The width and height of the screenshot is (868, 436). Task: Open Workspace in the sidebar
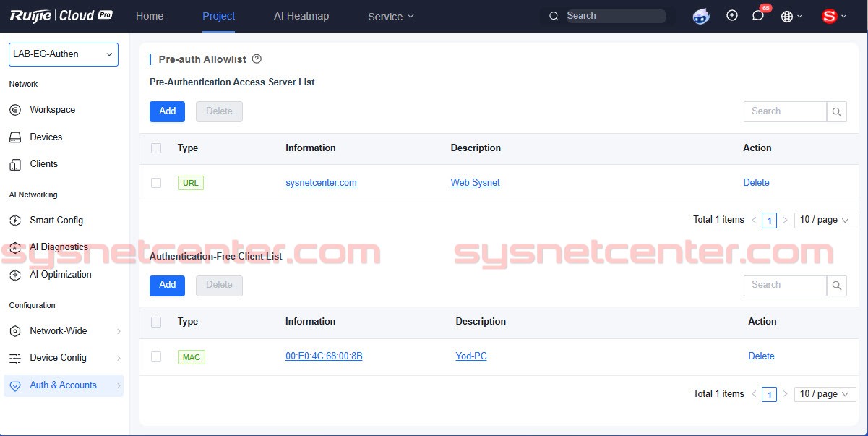(52, 110)
